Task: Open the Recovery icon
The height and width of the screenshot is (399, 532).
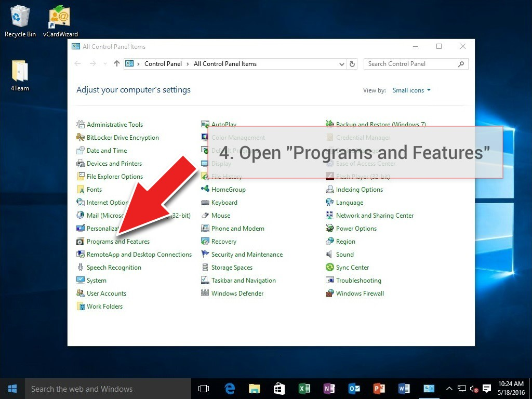Action: [x=205, y=242]
